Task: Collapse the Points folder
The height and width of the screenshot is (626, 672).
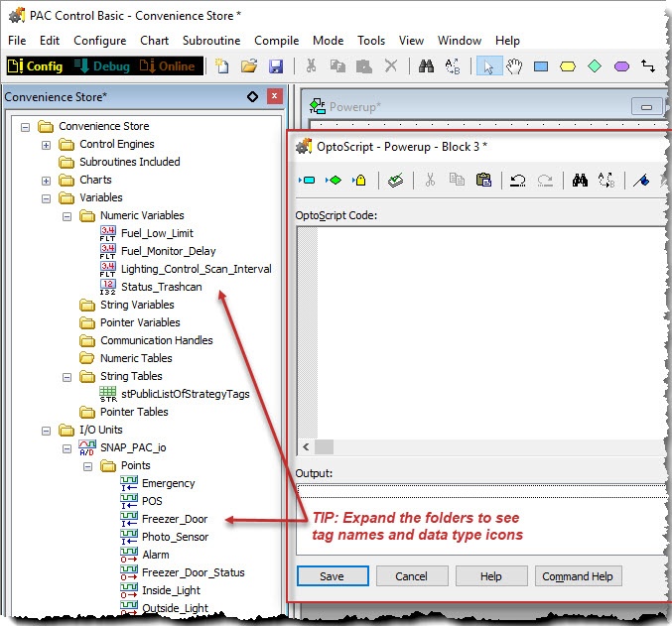Action: point(88,467)
